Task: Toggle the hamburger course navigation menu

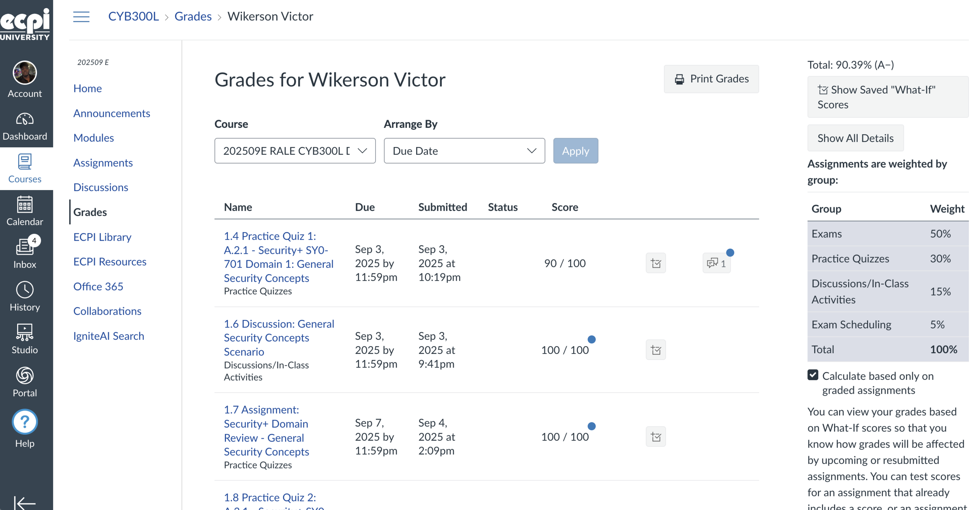Action: coord(81,17)
